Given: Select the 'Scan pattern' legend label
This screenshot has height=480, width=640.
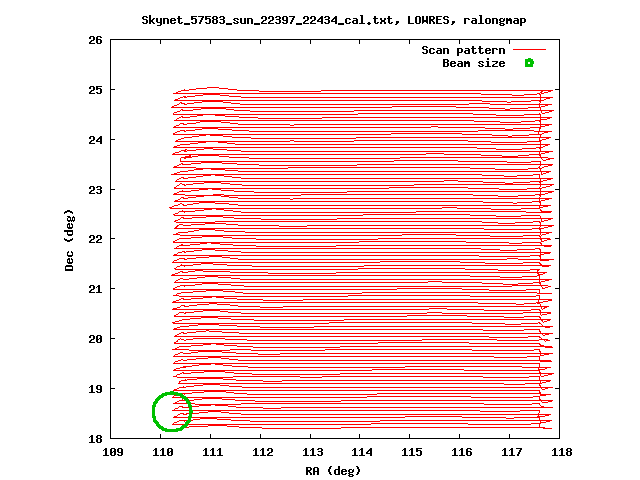Looking at the screenshot, I should point(463,50).
